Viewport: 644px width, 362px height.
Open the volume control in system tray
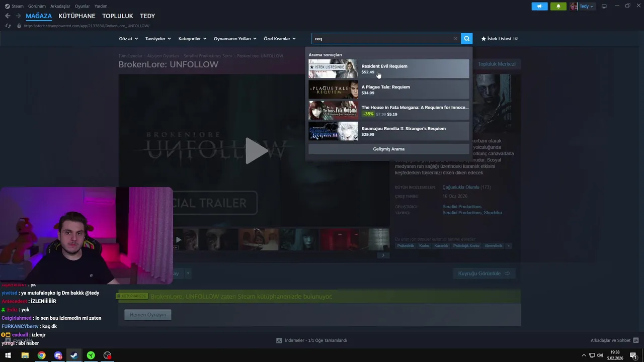600,355
